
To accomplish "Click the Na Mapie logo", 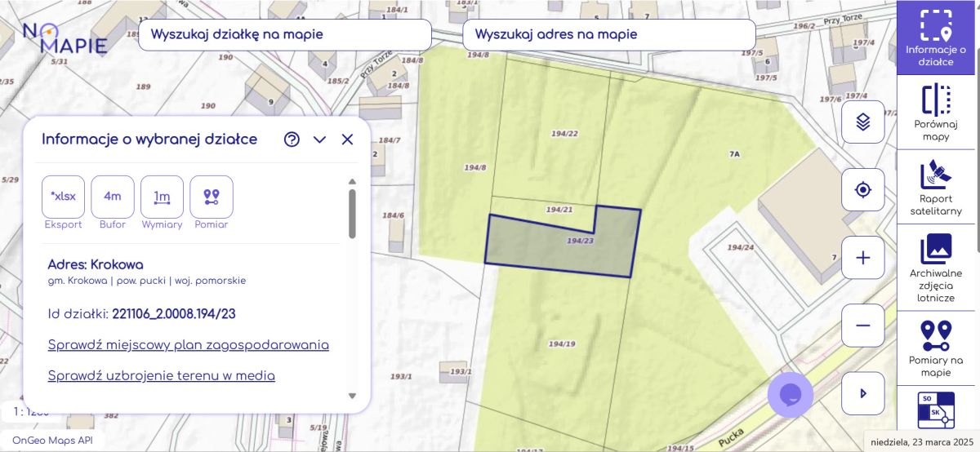I will 65,37.
